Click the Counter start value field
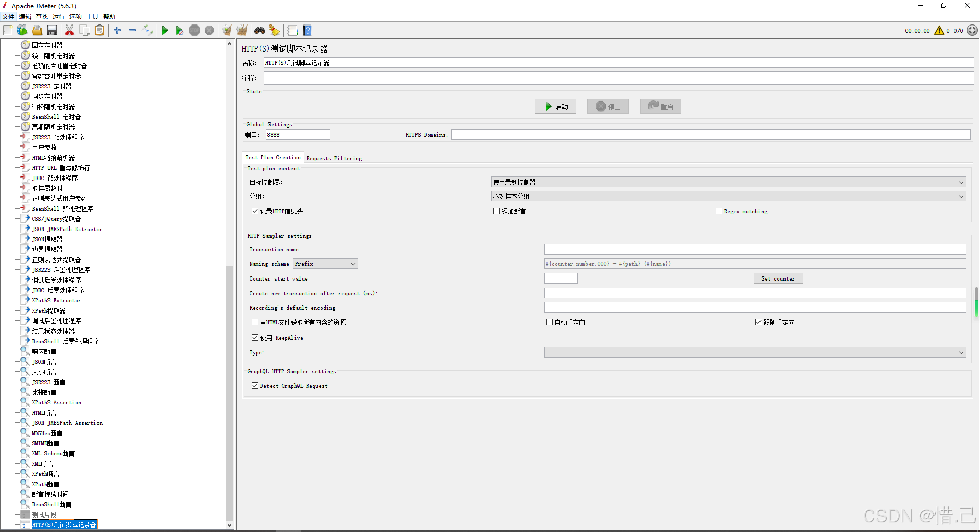Image resolution: width=980 pixels, height=532 pixels. coord(560,278)
